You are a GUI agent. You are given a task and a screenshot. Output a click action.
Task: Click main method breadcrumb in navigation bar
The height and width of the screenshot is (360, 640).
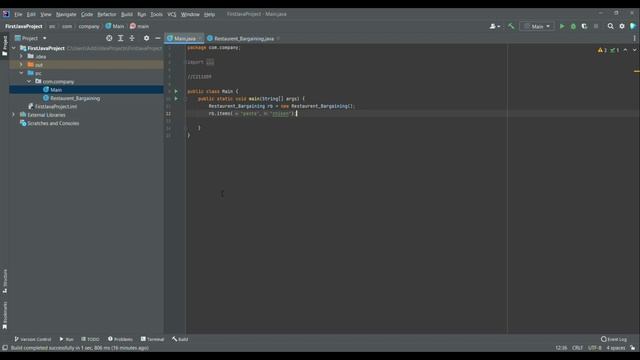(139, 26)
